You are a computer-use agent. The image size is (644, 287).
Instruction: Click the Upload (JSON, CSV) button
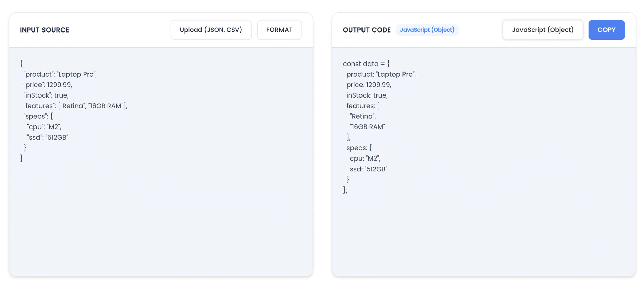click(211, 30)
